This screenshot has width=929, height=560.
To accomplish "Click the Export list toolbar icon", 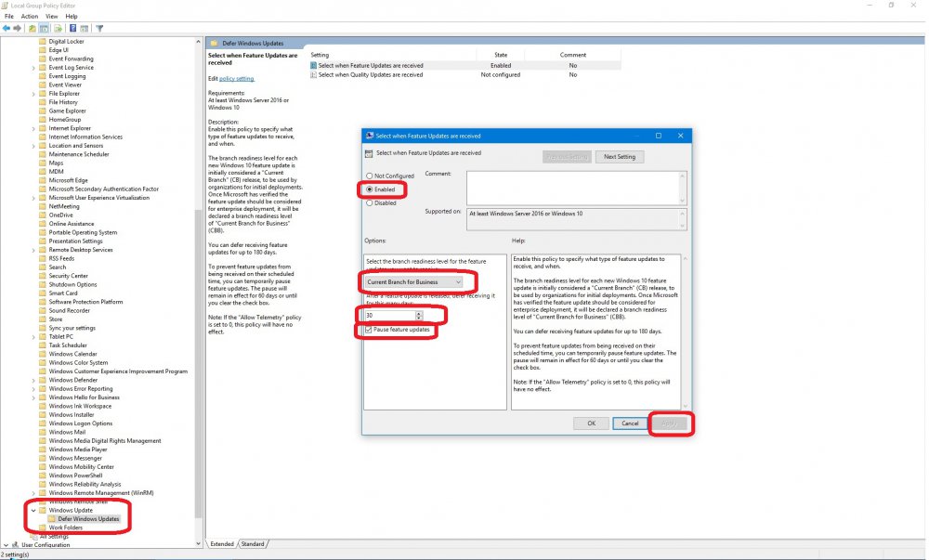I will [58, 29].
